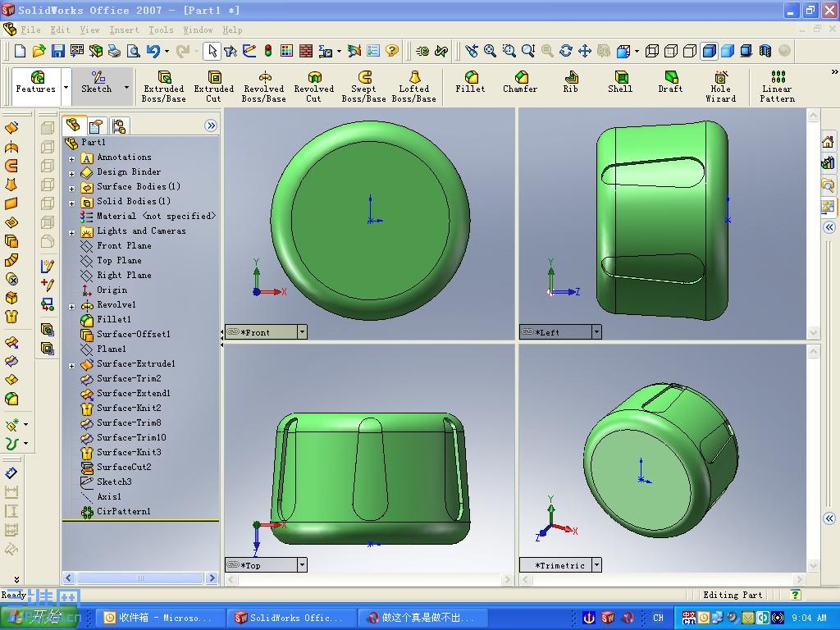Select the Rotate View icon
Image resolution: width=840 pixels, height=630 pixels.
pos(566,51)
